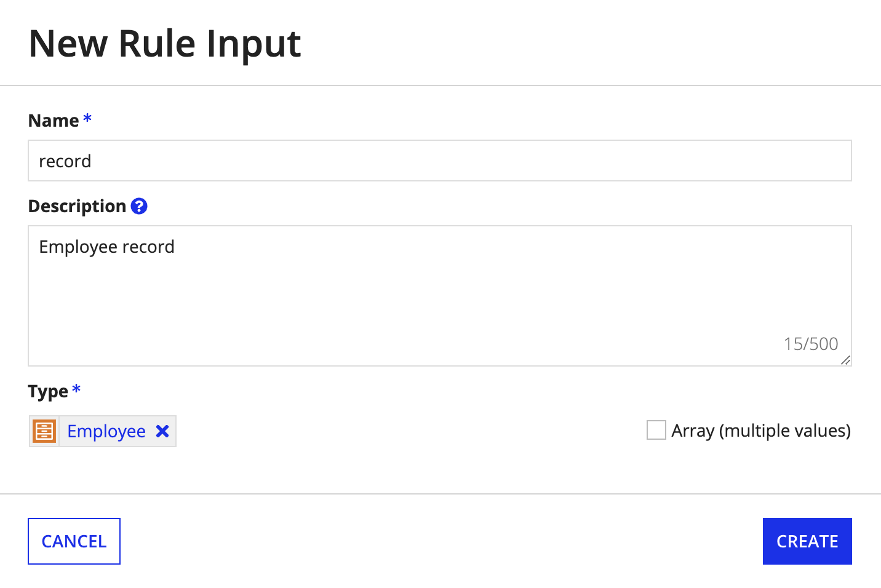Click the CREATE button
The height and width of the screenshot is (588, 881).
point(807,541)
